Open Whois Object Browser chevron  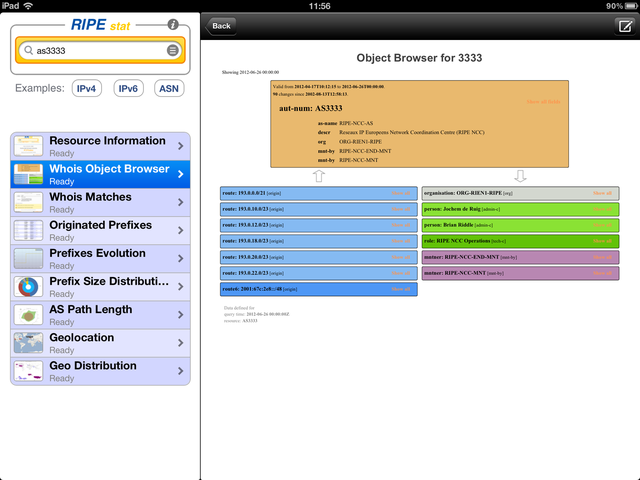(x=181, y=174)
